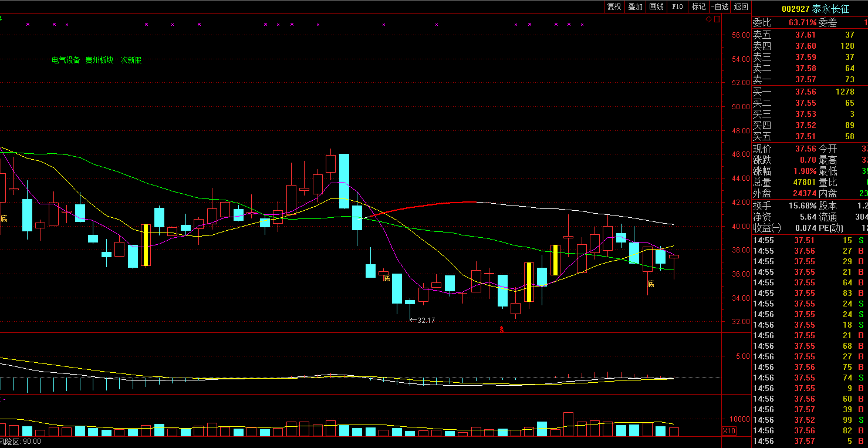
Task: Select the 14:56 trade with volume 82
Action: 810,431
